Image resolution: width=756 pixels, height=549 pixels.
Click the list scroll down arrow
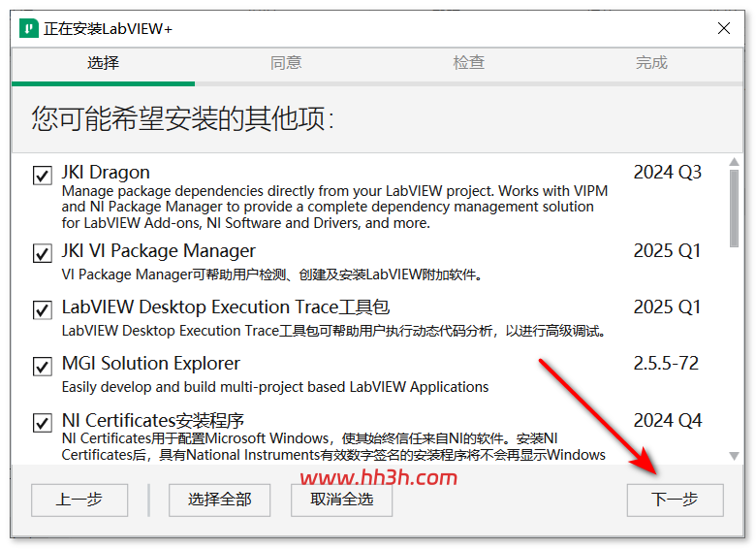click(x=734, y=456)
